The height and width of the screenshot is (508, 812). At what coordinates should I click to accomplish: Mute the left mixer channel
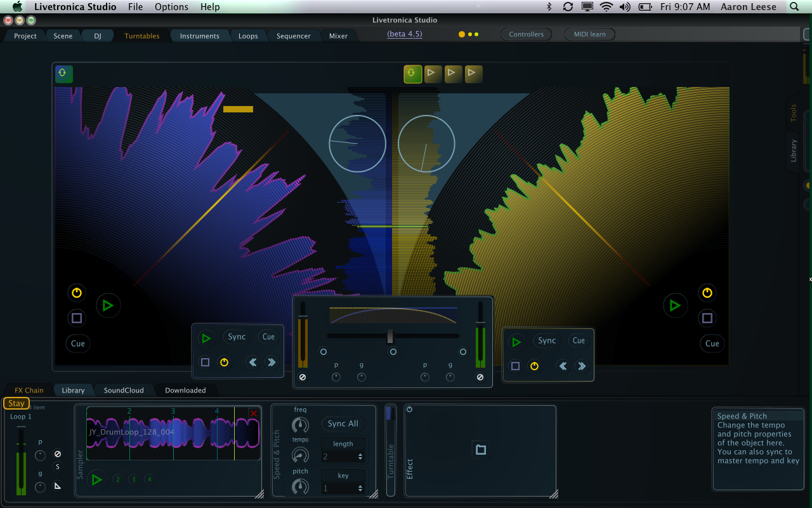303,377
